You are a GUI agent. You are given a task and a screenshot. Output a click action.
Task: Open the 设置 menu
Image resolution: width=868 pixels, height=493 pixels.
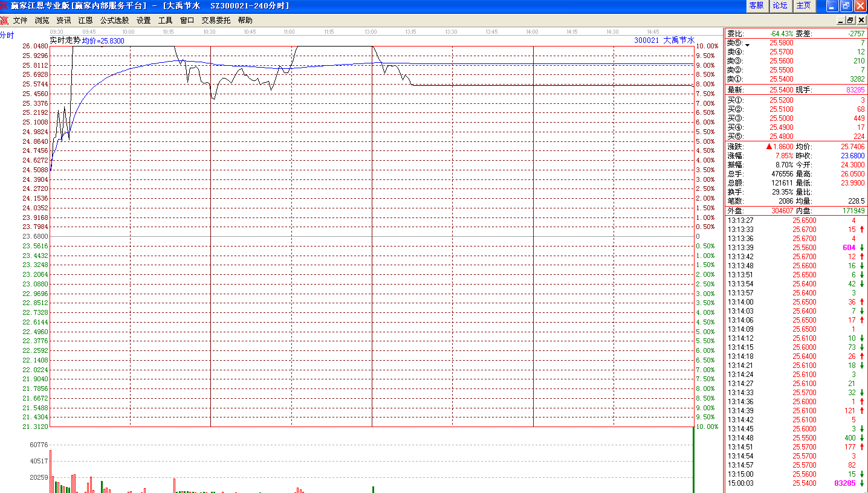click(x=144, y=21)
